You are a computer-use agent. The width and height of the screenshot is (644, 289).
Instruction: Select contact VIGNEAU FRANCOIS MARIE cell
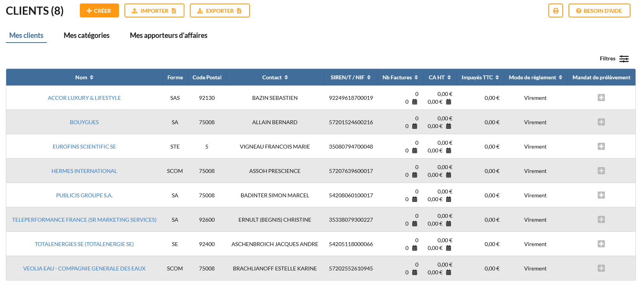click(275, 147)
